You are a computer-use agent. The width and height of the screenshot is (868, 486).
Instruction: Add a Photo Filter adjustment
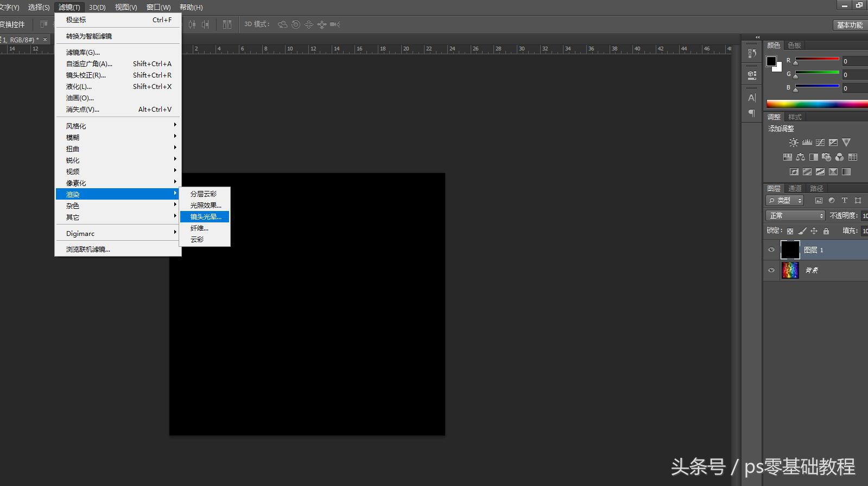click(827, 157)
